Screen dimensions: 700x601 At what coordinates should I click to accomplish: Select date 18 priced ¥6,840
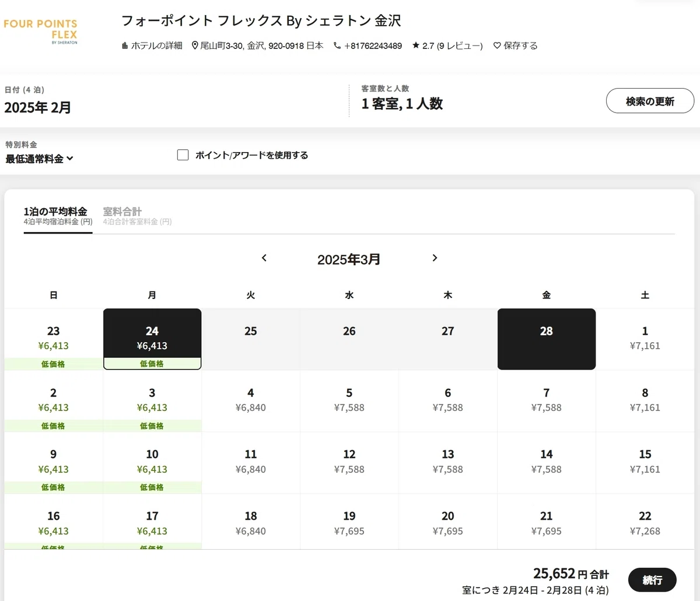point(251,522)
